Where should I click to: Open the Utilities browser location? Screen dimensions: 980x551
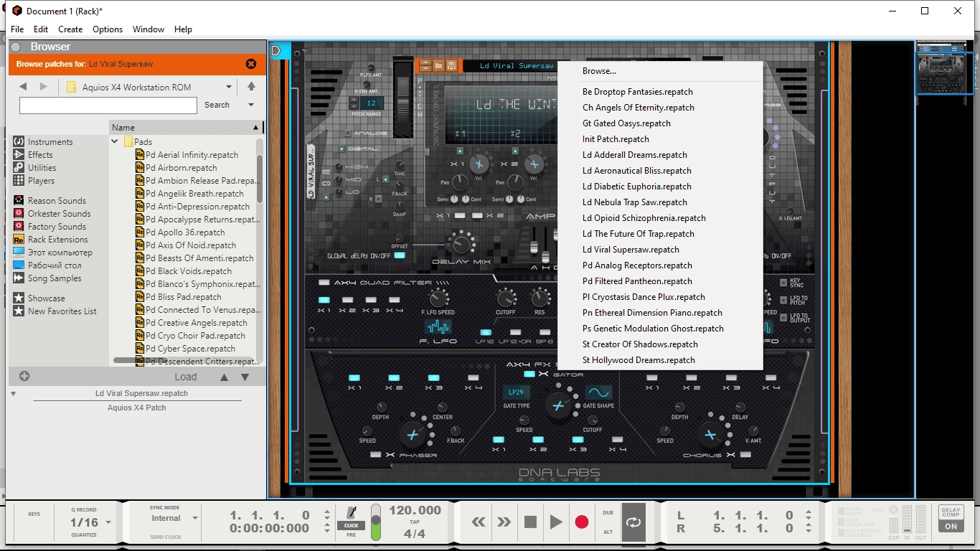(36, 168)
